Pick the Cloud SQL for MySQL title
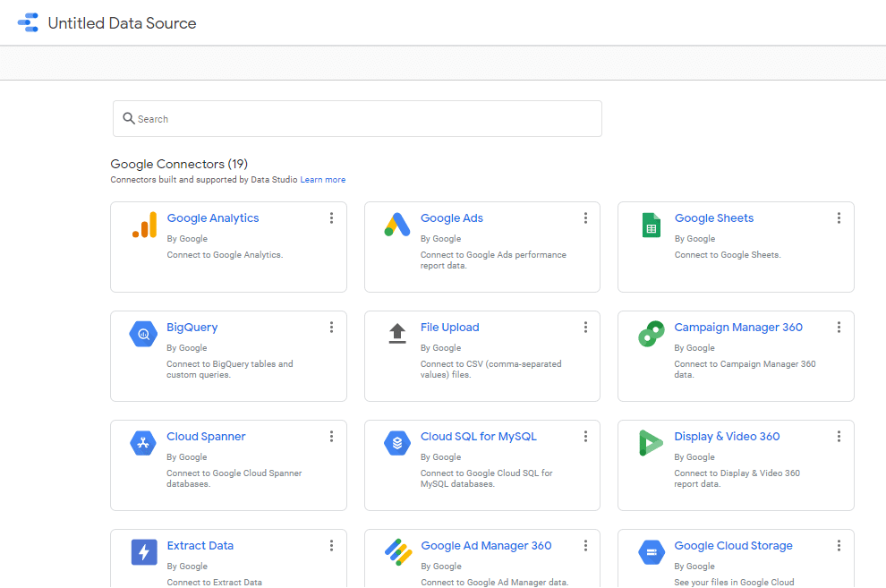The image size is (886, 588). [x=479, y=436]
